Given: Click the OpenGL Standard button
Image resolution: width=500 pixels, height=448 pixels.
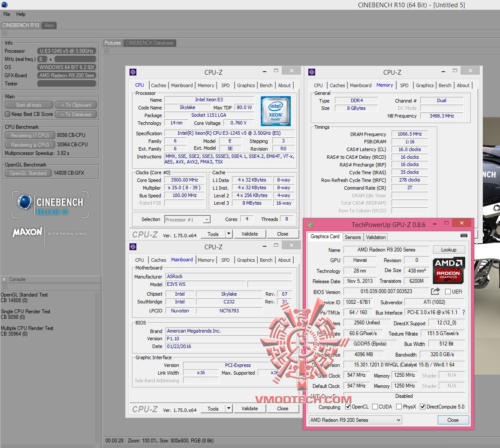Looking at the screenshot, I should click(x=28, y=173).
